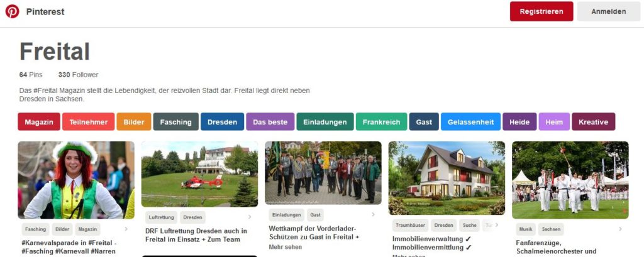Click the Bilder tag under carnival pin
Screen dimensions: 644x257
[62, 229]
